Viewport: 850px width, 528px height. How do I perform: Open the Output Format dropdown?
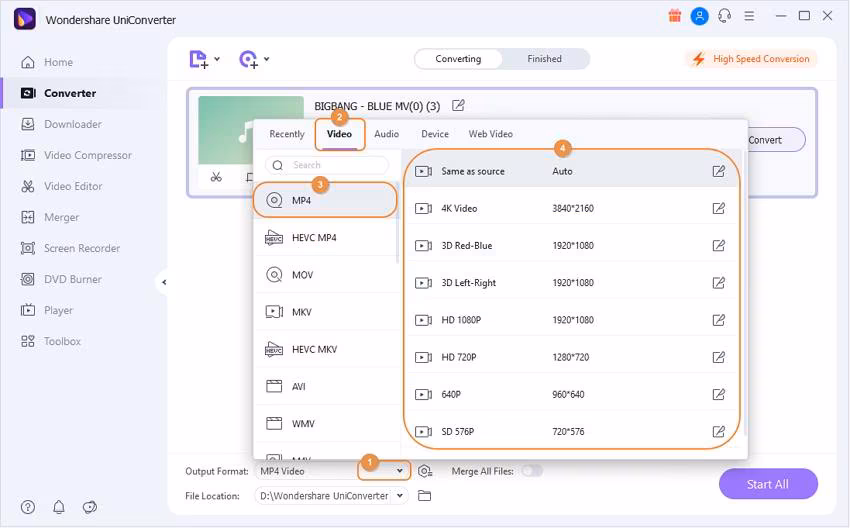click(400, 471)
